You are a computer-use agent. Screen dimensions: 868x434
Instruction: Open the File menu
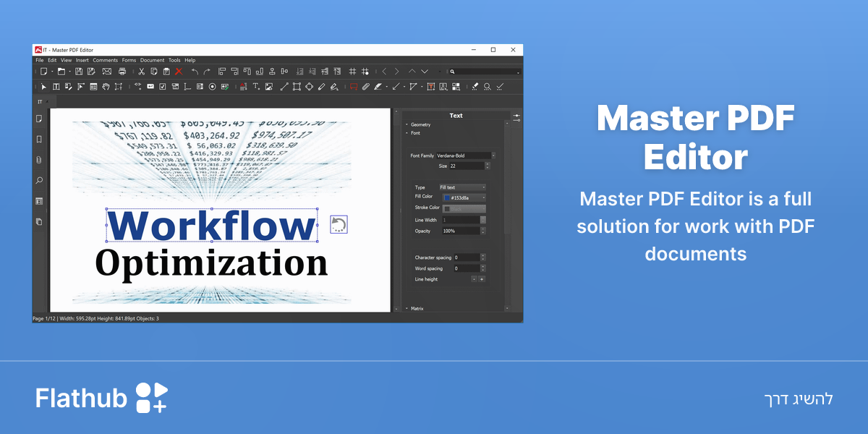39,60
